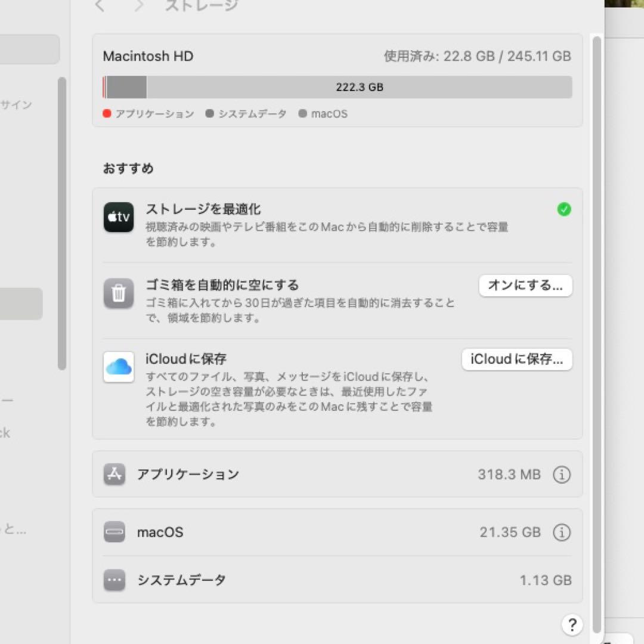Screen dimensions: 644x644
Task: Click the アプリケーション category icon
Action: click(x=113, y=474)
